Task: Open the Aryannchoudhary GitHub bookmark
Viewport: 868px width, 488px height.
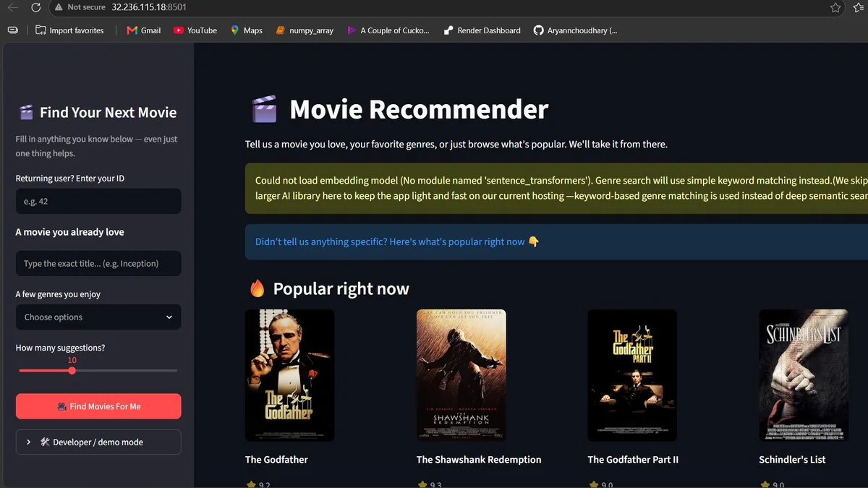Action: (x=575, y=30)
